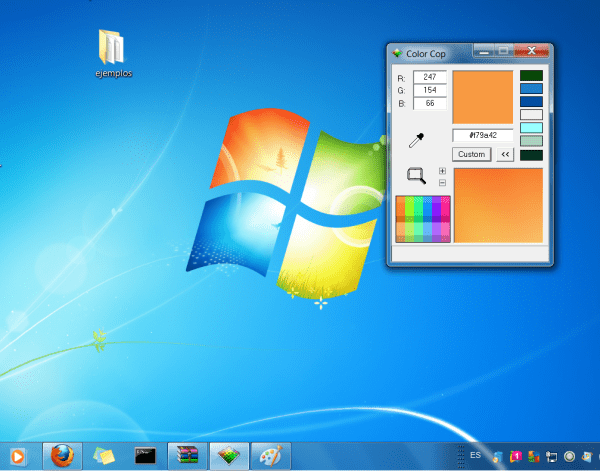Click the ES language indicator in tray
The image size is (600, 471).
(474, 455)
